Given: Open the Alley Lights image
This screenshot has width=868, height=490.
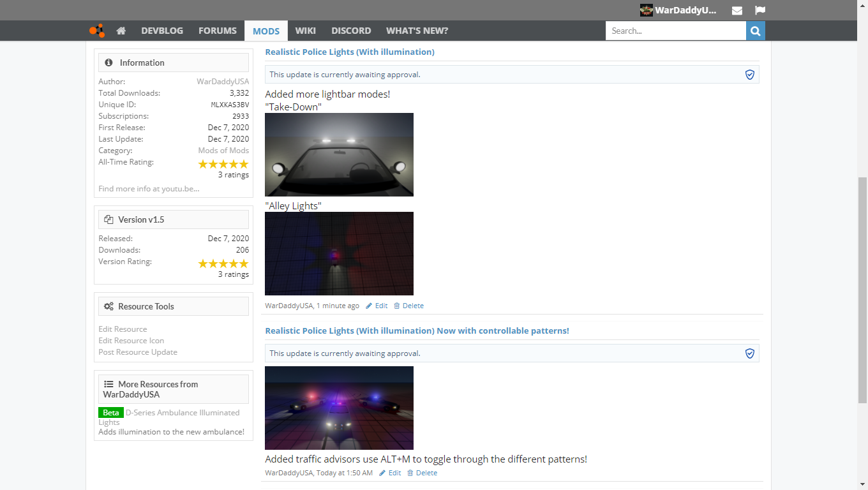Looking at the screenshot, I should point(339,253).
